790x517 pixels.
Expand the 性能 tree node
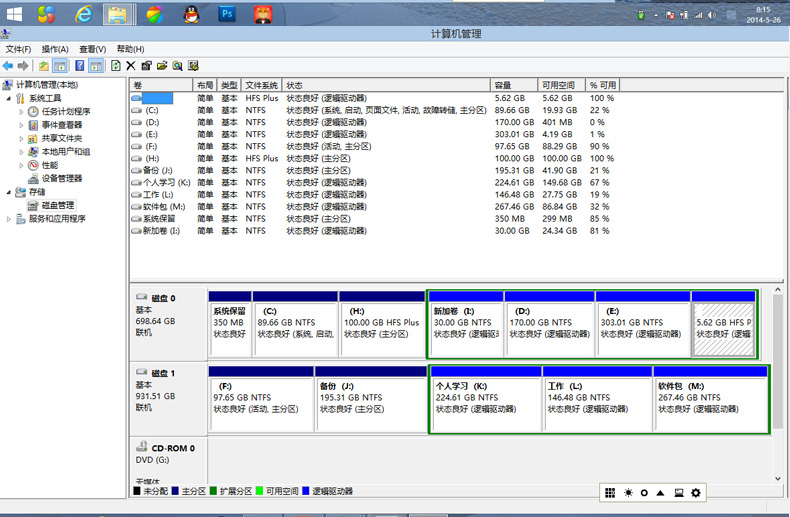click(x=21, y=165)
